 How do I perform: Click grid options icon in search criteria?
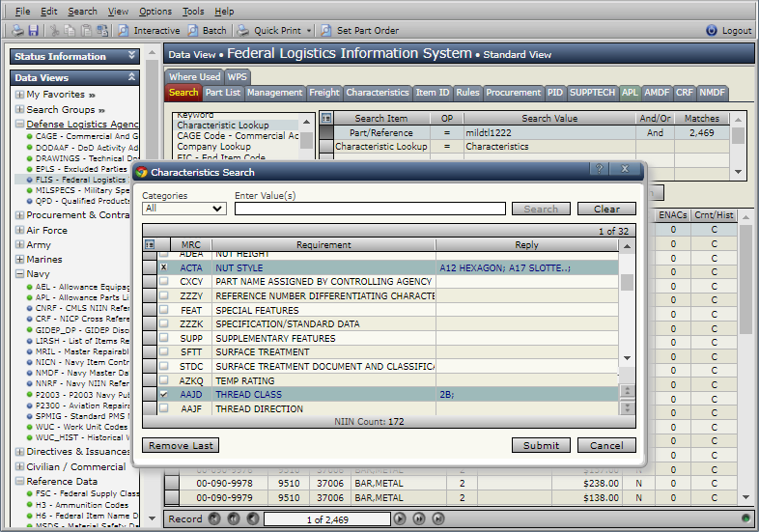(326, 118)
